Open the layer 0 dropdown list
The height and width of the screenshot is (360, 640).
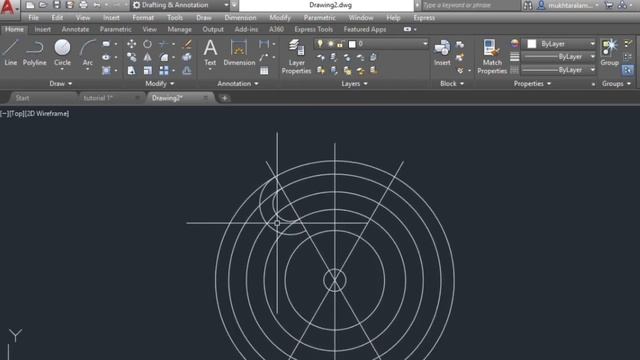(425, 44)
